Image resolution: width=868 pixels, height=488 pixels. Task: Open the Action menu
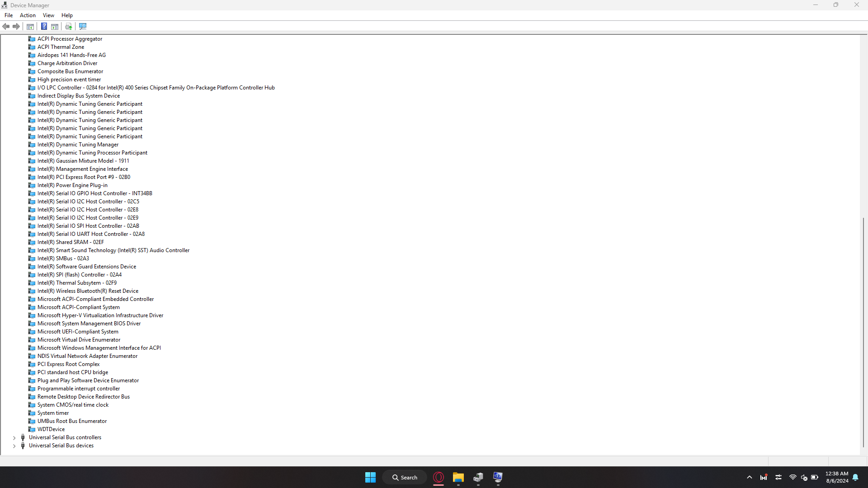(28, 15)
